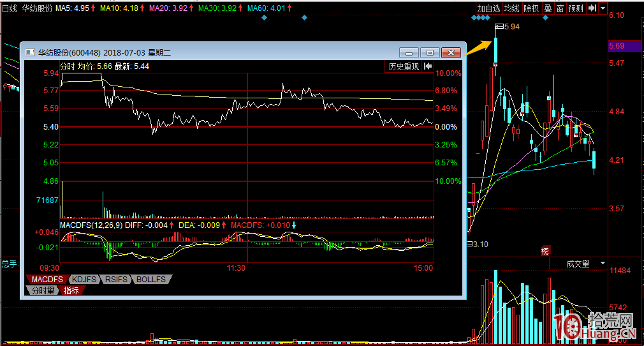
Task: Click the 窗 window button
Action: 560,8
